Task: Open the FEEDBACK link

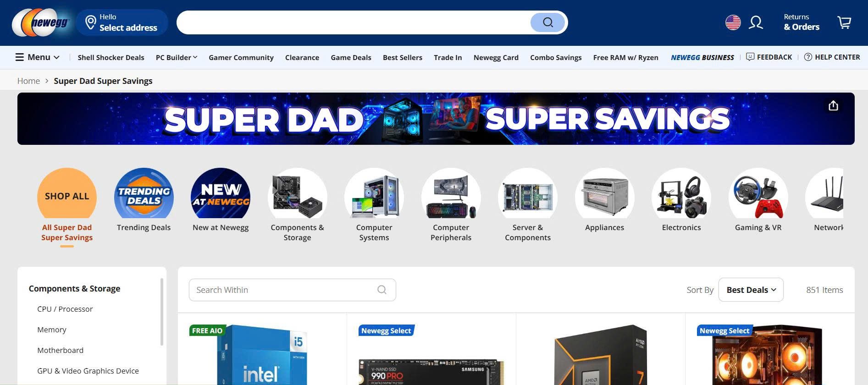Action: click(x=769, y=57)
